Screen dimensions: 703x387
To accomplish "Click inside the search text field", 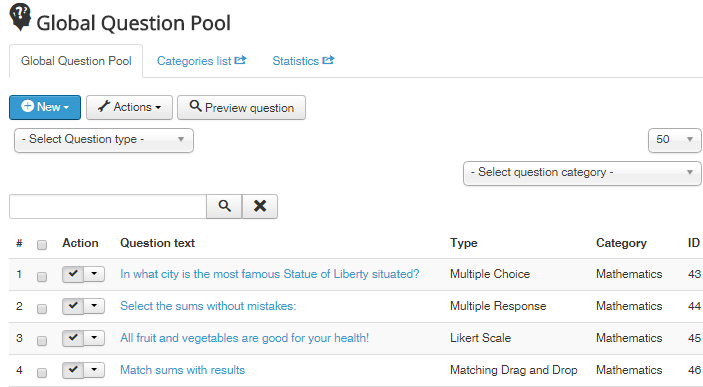I will (108, 206).
